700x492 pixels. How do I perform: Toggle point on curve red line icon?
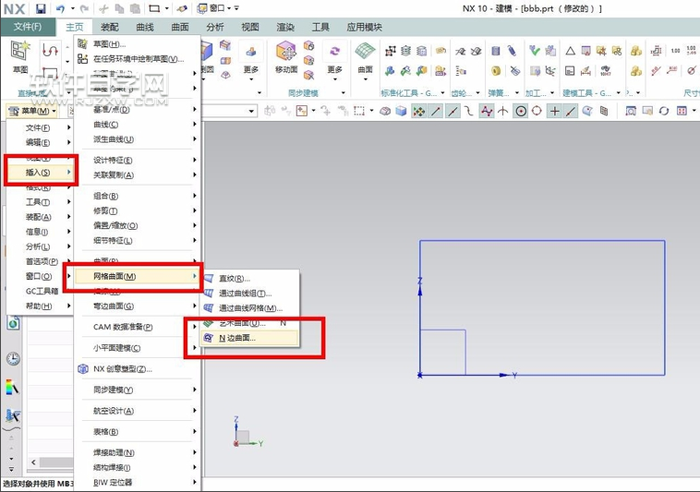(x=570, y=111)
